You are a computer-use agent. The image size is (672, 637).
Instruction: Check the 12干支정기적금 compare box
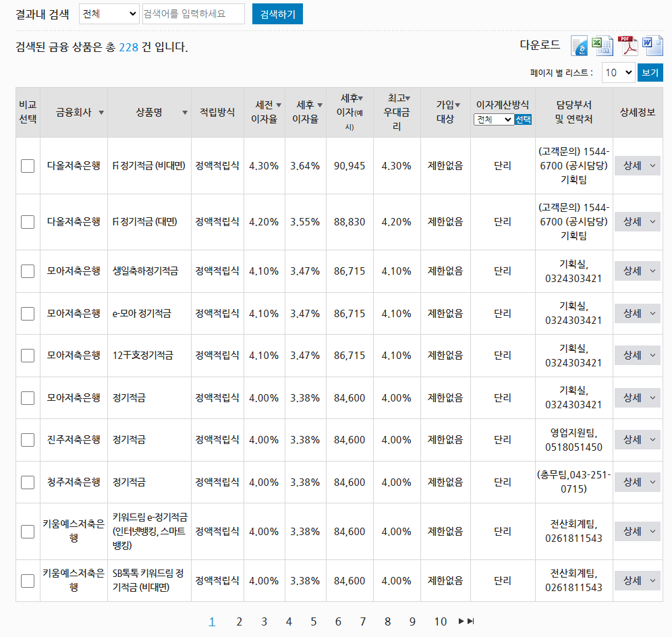28,356
